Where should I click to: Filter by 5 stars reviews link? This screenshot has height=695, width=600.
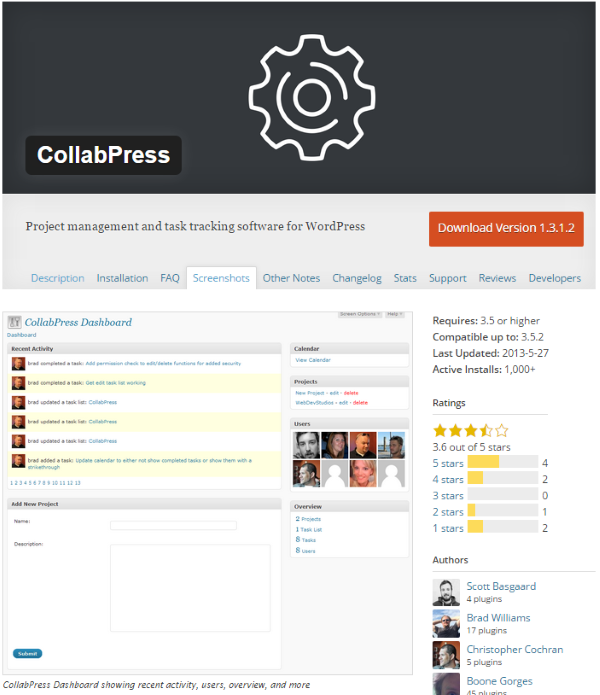click(448, 463)
